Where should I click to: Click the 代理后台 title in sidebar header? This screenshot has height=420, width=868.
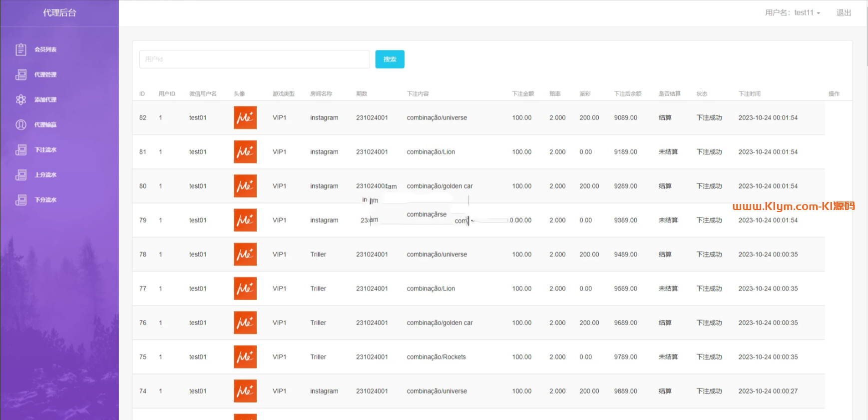[x=59, y=12]
